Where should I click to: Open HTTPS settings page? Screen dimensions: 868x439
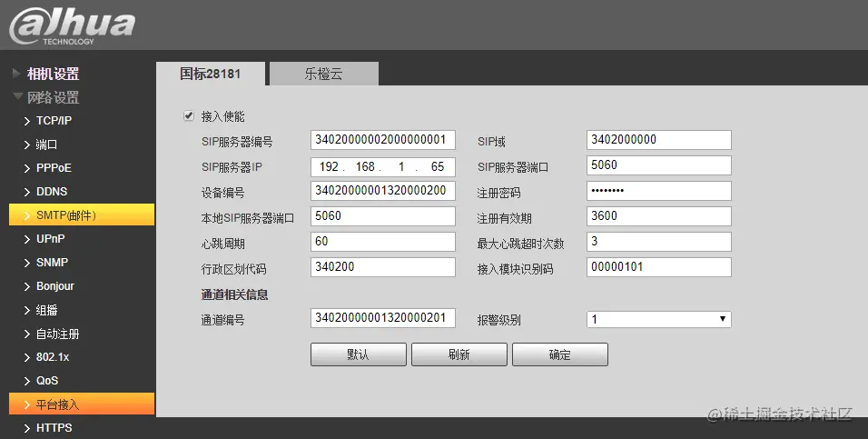pos(54,428)
